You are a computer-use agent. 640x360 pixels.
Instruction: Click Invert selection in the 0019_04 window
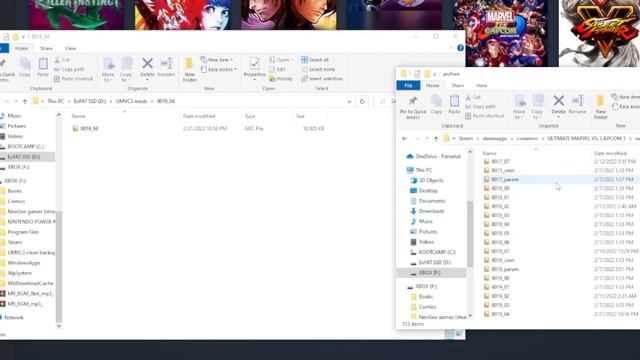tap(322, 78)
